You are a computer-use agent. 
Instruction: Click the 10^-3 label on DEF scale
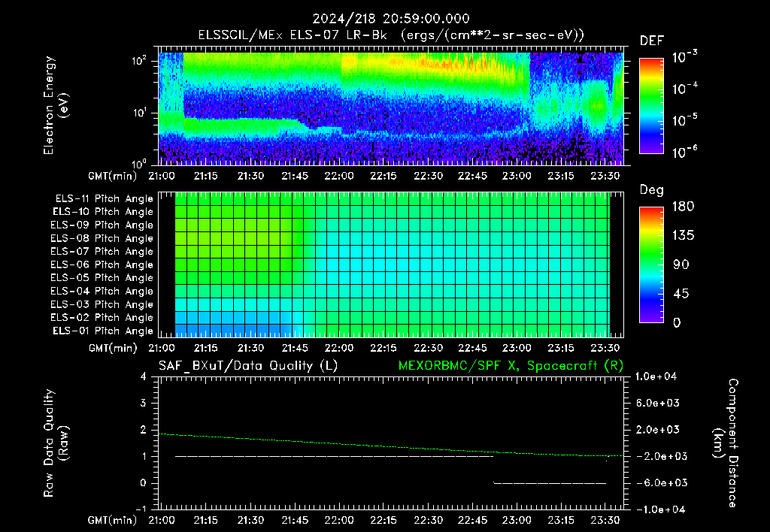684,57
